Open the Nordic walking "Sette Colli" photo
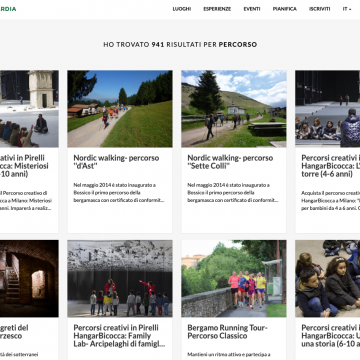The width and height of the screenshot is (360, 360). [234, 109]
